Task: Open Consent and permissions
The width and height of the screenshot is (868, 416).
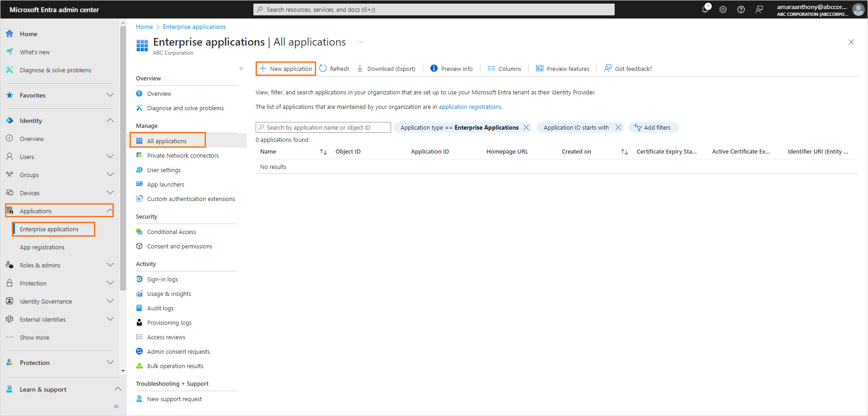Action: pyautogui.click(x=180, y=246)
